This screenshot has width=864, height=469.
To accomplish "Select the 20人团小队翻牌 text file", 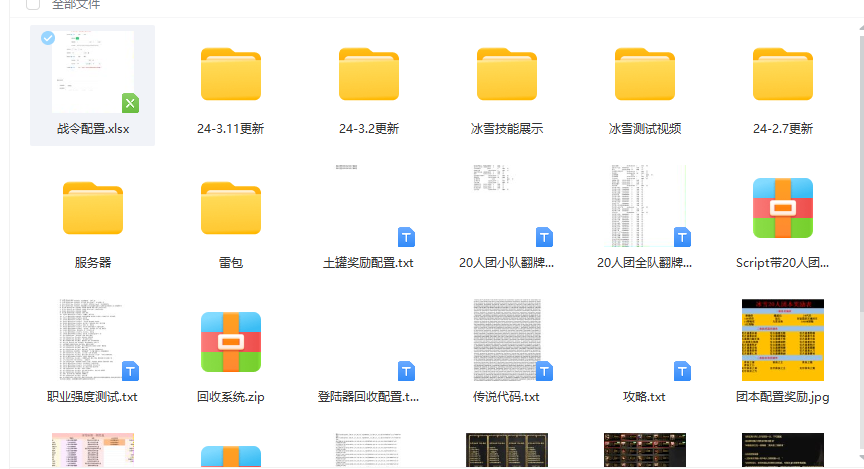I will tap(506, 207).
